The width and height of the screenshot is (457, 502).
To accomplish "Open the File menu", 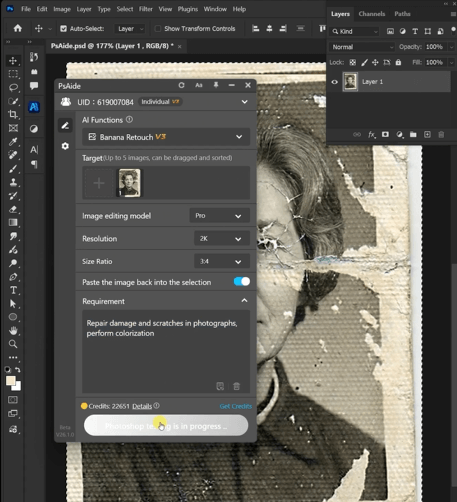I will [26, 9].
